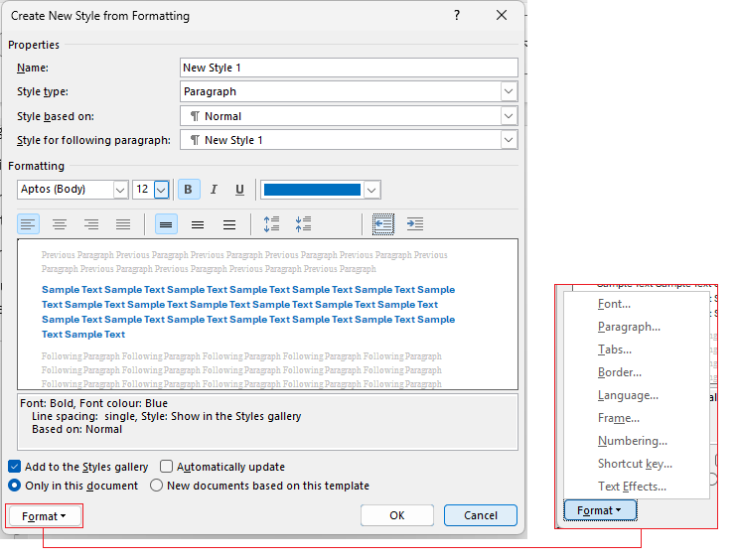Expand the Aptos (Body) font list

120,190
